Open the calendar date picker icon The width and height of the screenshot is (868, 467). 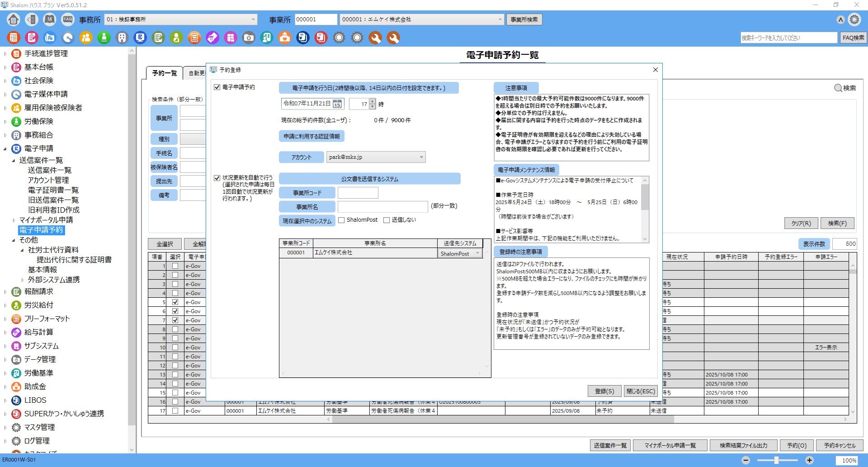coord(337,104)
